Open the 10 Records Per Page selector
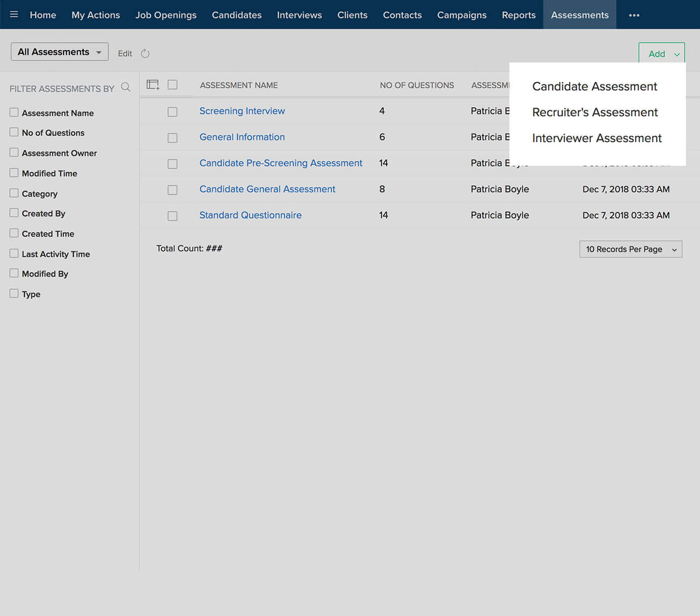The width and height of the screenshot is (700, 616). 631,249
